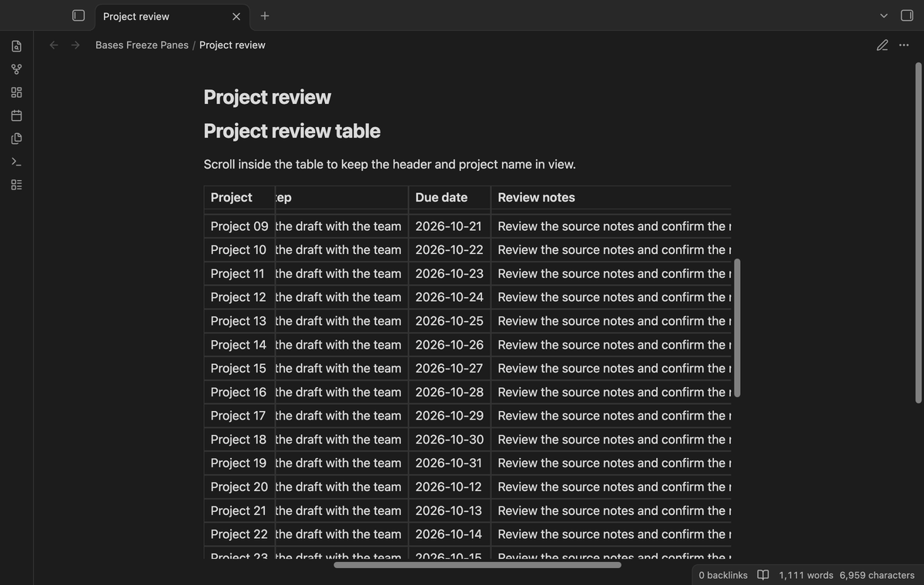Click the Project 15 cell
The width and height of the screenshot is (924, 585).
point(239,369)
